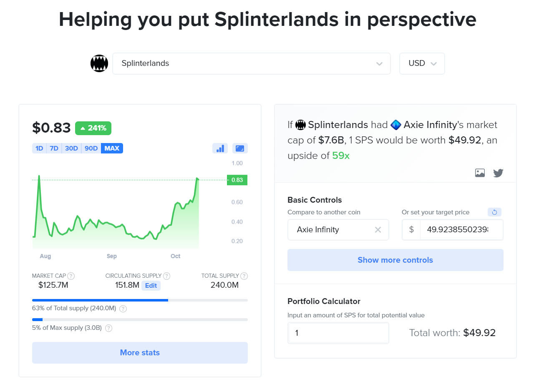Share comparison via Twitter bird icon
534x392 pixels.
coord(498,173)
